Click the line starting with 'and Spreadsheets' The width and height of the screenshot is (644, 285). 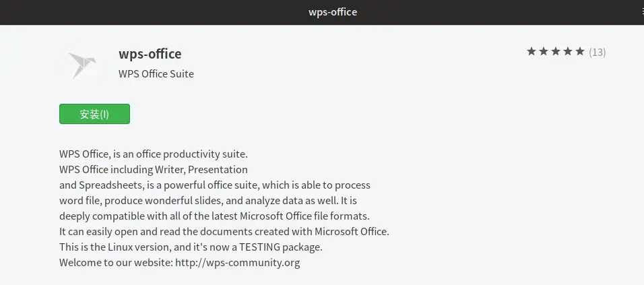click(215, 185)
